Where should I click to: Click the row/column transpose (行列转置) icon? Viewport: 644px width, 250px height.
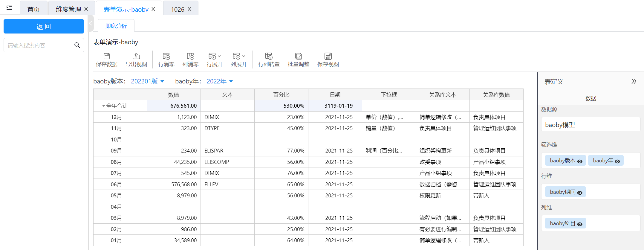(x=269, y=56)
